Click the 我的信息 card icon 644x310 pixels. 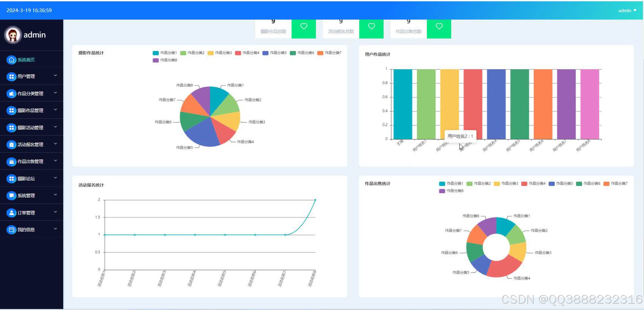pyautogui.click(x=11, y=230)
